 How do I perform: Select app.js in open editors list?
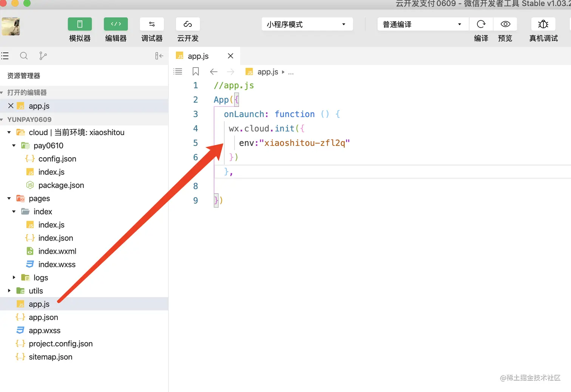[x=84, y=106]
